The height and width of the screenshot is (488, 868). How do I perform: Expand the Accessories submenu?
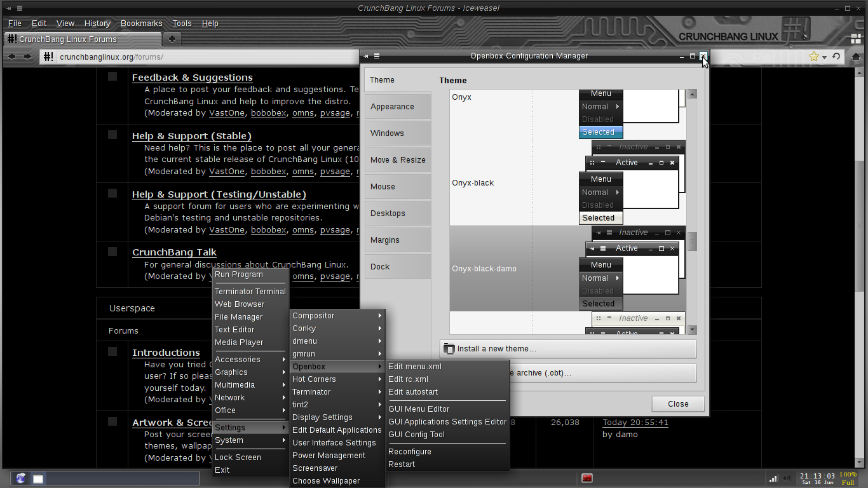pos(250,360)
